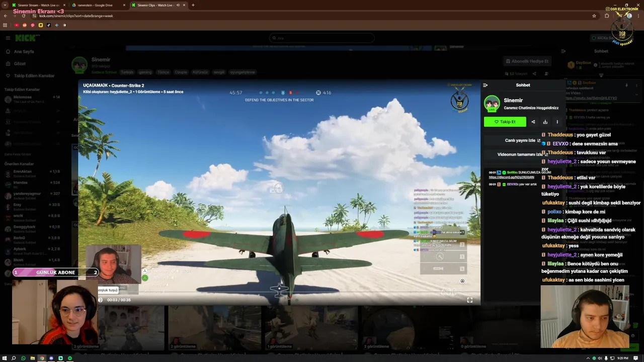Select the Turkish tag
The width and height of the screenshot is (644, 362).
127,72
